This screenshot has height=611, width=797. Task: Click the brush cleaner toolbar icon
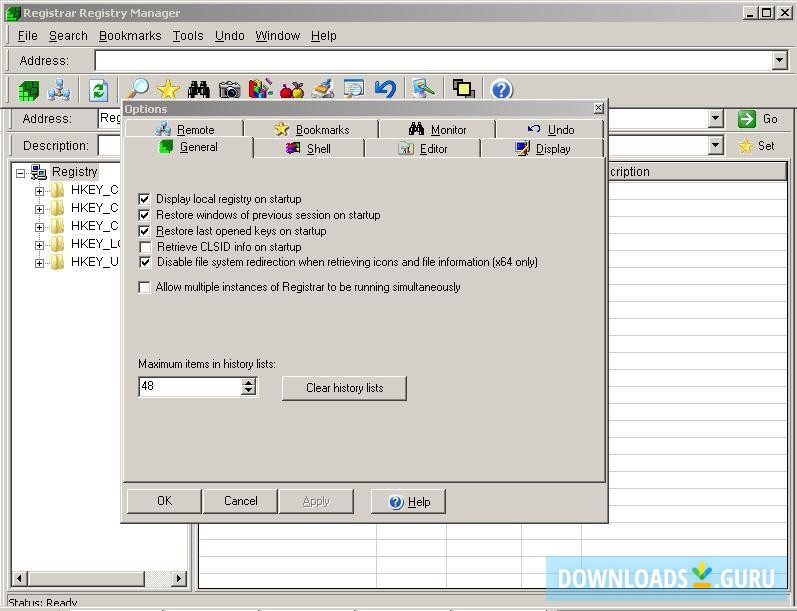point(323,89)
